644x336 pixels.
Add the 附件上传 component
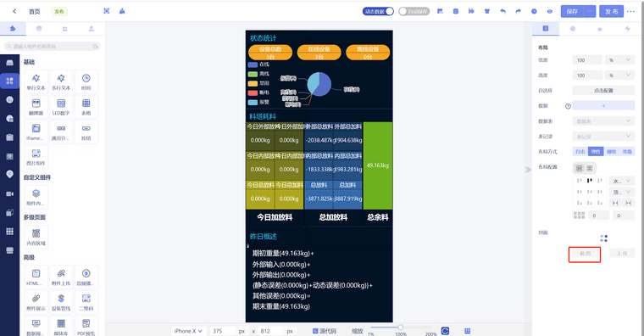coord(61,277)
